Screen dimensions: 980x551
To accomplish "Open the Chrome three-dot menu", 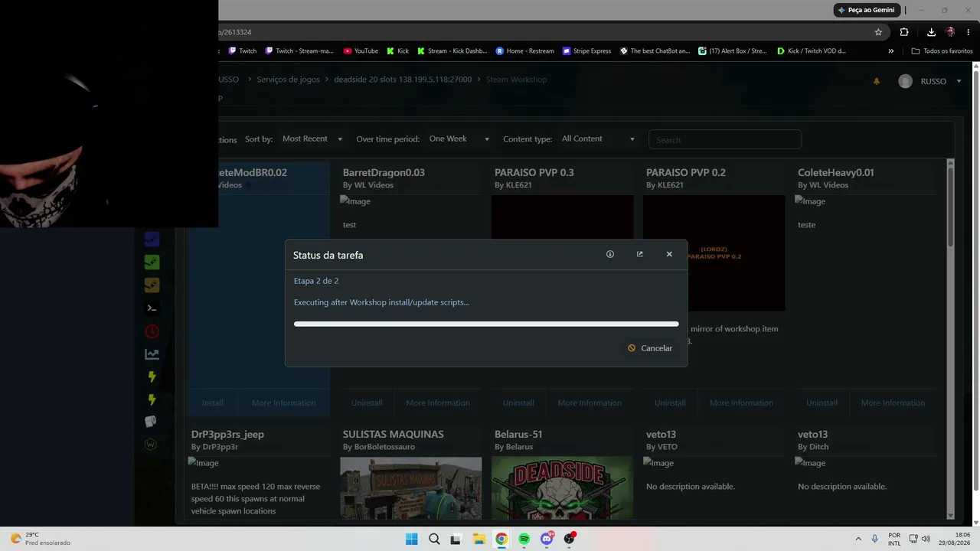I will pos(969,32).
